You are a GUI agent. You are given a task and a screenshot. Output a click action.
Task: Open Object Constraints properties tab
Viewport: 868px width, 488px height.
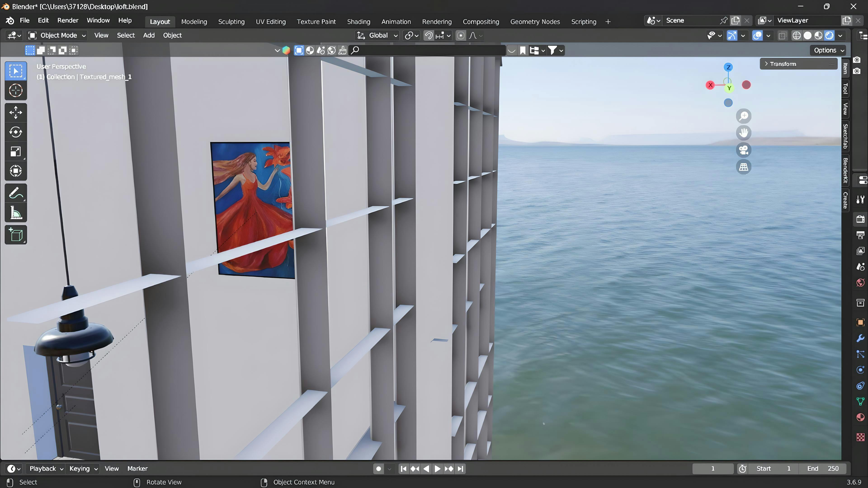tap(860, 386)
